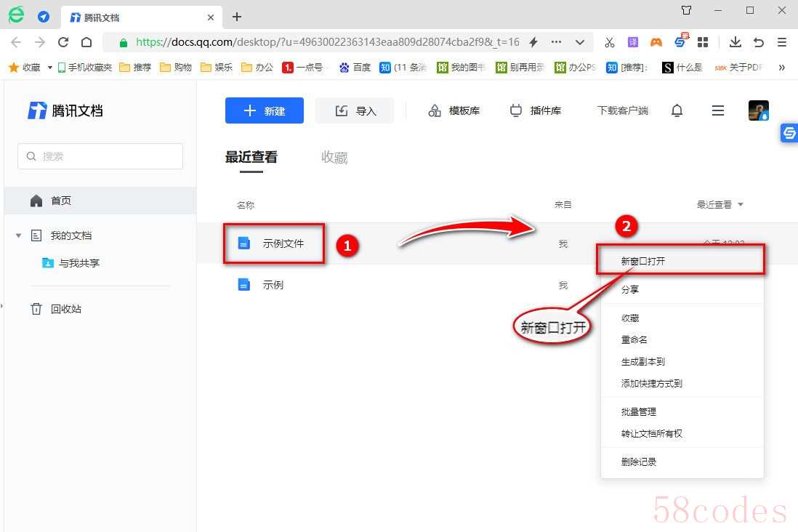Reload the page with refresh icon
The width and height of the screenshot is (798, 532).
63,42
